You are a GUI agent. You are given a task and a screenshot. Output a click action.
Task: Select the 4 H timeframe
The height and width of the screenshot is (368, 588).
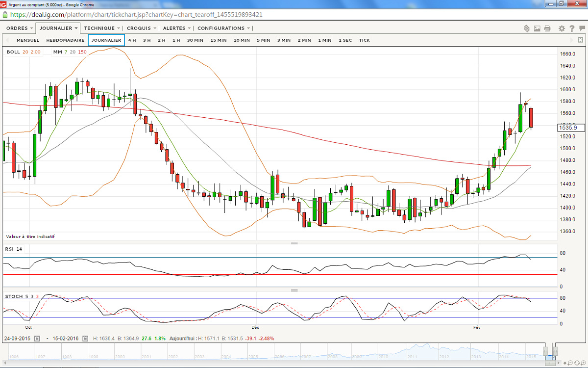tap(132, 40)
